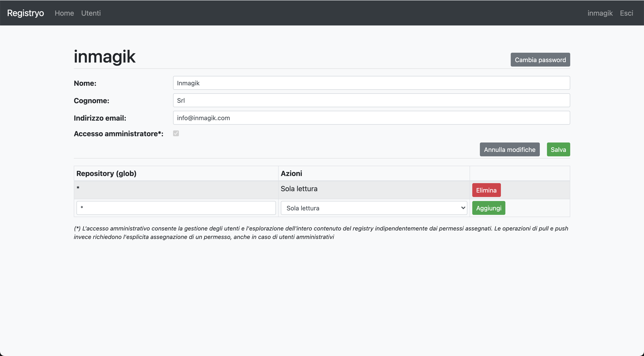Image resolution: width=644 pixels, height=356 pixels.
Task: Log out via the Esci link
Action: tap(627, 13)
